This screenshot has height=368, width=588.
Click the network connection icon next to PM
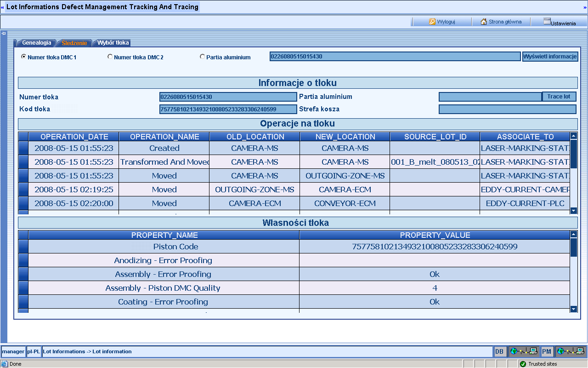tap(571, 351)
